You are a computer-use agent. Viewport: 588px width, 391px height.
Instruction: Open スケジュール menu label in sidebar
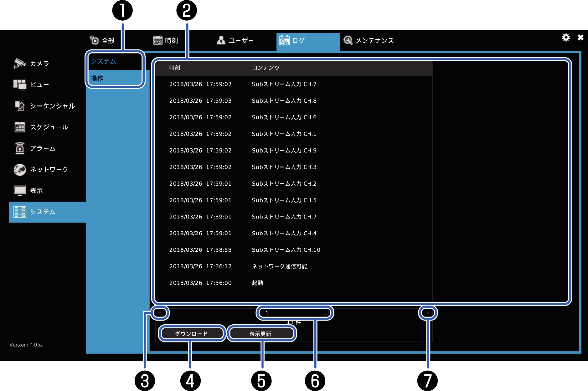pyautogui.click(x=49, y=127)
